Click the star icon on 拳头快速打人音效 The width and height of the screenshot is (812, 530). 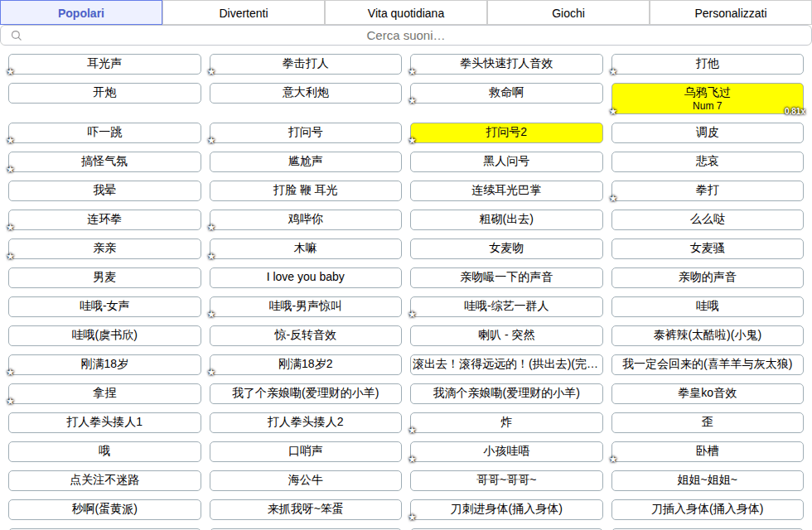413,71
